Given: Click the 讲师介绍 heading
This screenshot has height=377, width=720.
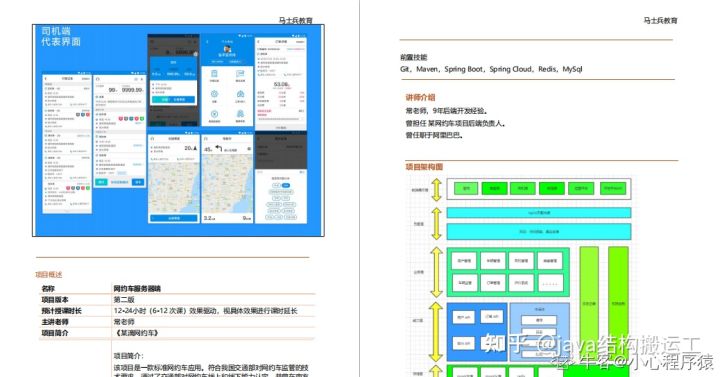Looking at the screenshot, I should tap(420, 97).
